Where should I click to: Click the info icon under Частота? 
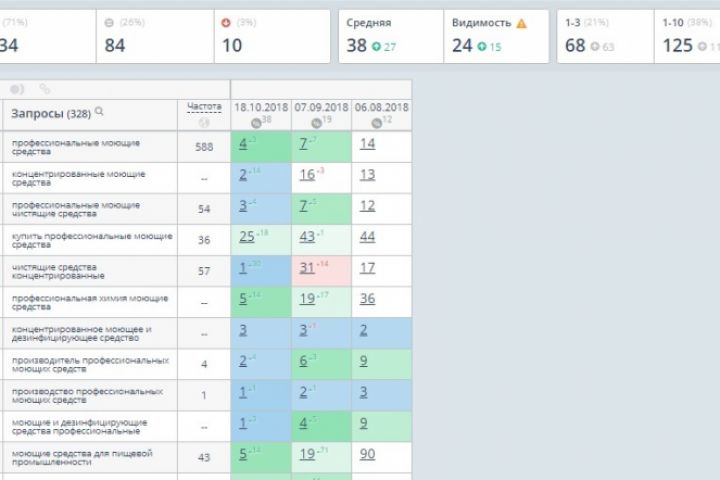point(204,123)
